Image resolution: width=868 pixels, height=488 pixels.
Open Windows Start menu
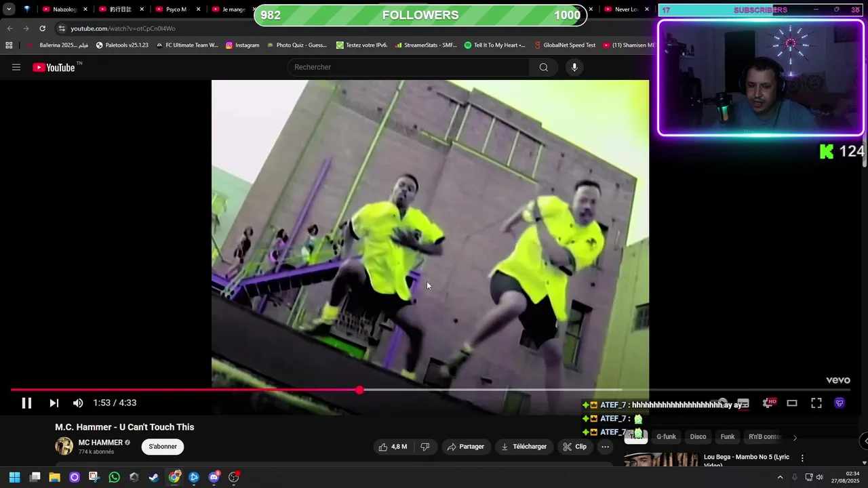[14, 477]
